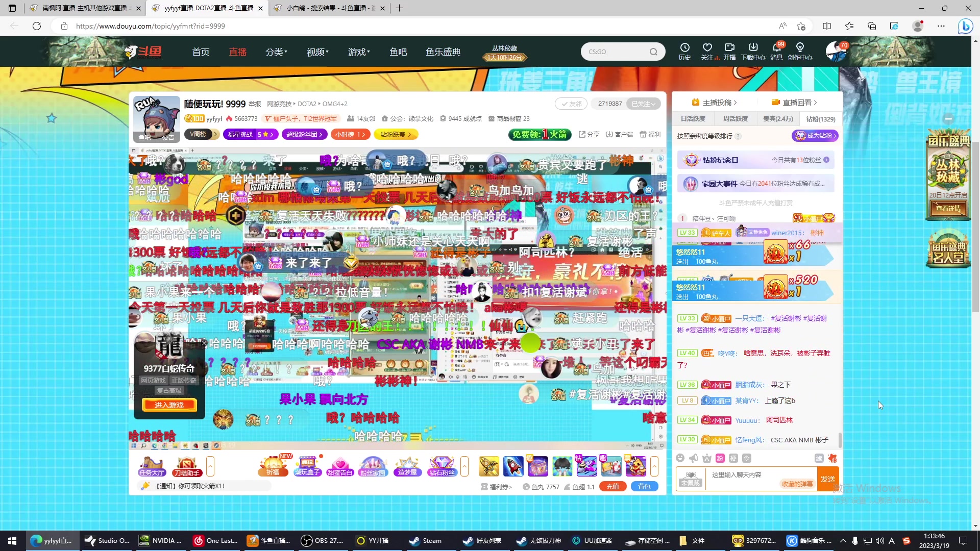
Task: Go to 首页 in the navigation bar
Action: click(x=201, y=52)
